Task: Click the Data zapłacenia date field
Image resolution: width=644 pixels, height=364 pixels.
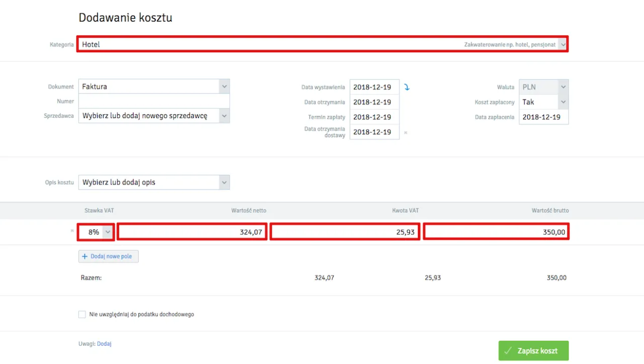Action: [x=543, y=117]
